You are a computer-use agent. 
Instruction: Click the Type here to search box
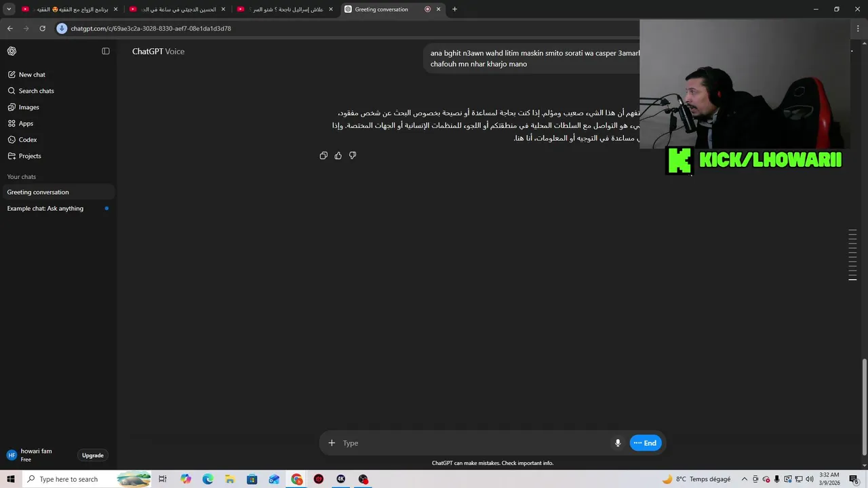(x=87, y=479)
